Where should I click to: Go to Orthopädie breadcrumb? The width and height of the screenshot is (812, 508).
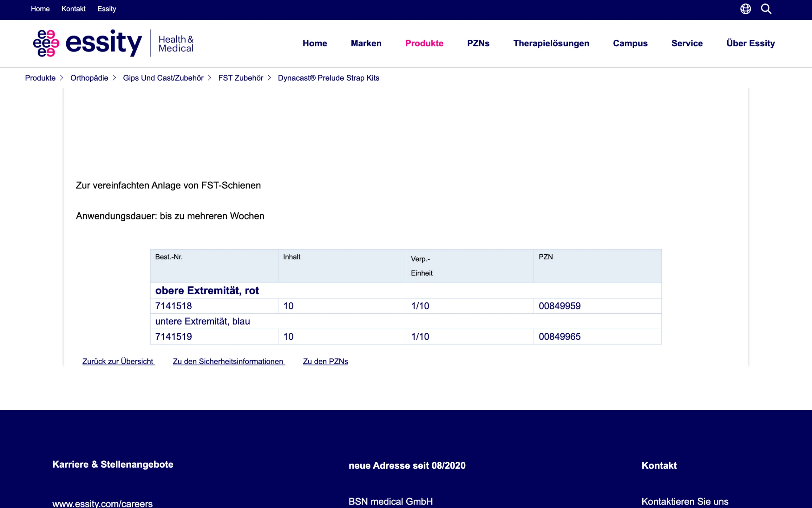click(89, 78)
